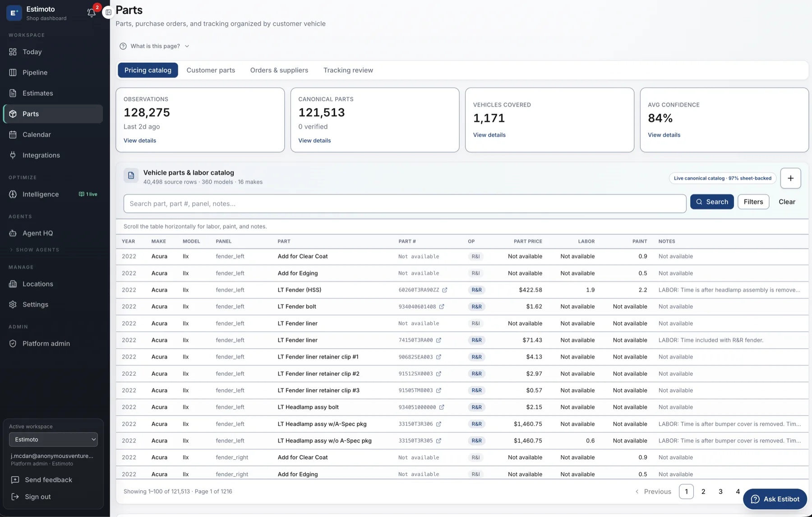Open notifications bell with badge

(x=92, y=12)
